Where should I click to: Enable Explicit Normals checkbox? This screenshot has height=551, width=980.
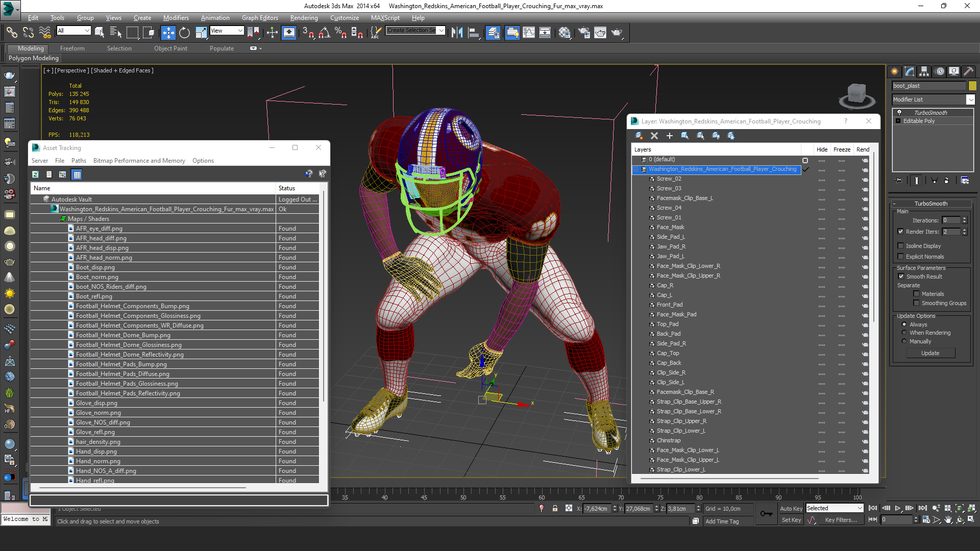tap(901, 257)
